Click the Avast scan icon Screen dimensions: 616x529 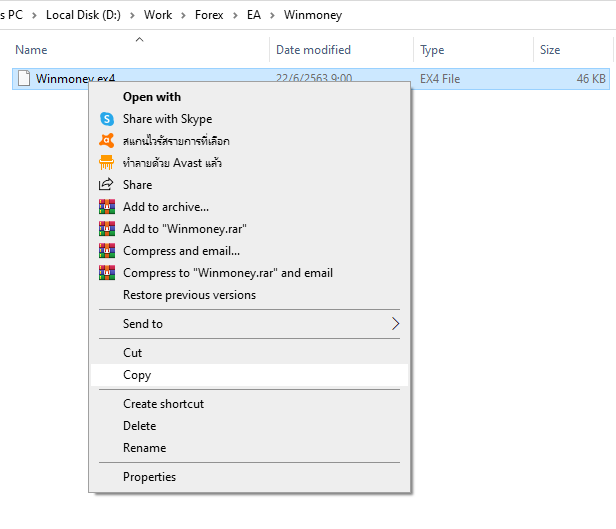[x=107, y=141]
